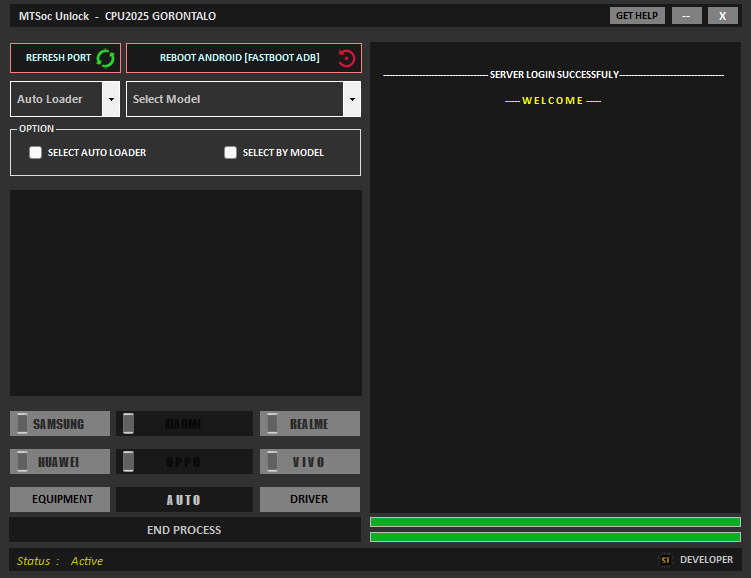Click the REFRESH PORT button
This screenshot has width=751, height=578.
(x=65, y=58)
